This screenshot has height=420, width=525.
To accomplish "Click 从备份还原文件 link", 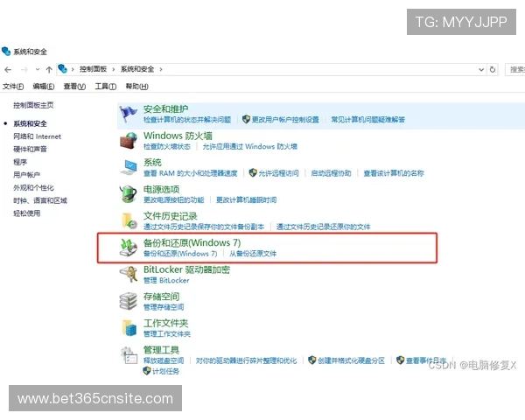I will point(253,254).
